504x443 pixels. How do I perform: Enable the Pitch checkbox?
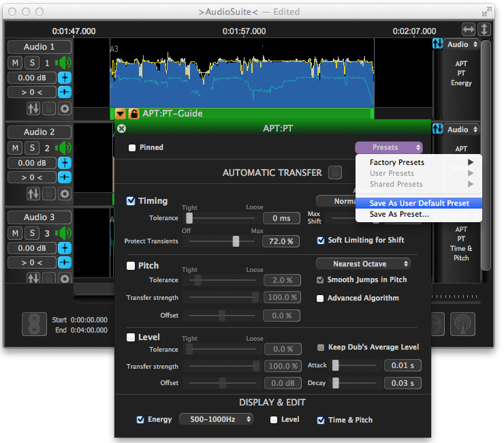pyautogui.click(x=131, y=265)
